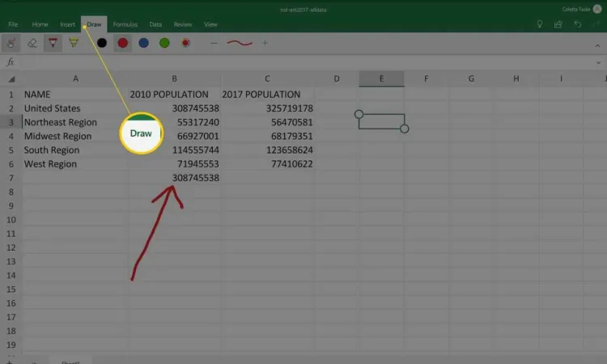Switch to the View tab
This screenshot has height=364, width=607.
pyautogui.click(x=210, y=24)
